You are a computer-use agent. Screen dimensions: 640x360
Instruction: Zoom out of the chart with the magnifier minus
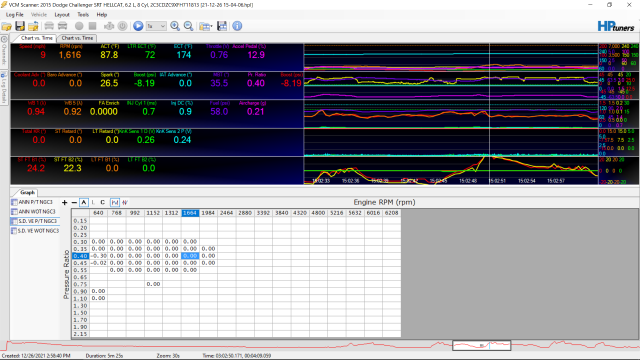pyautogui.click(x=189, y=26)
